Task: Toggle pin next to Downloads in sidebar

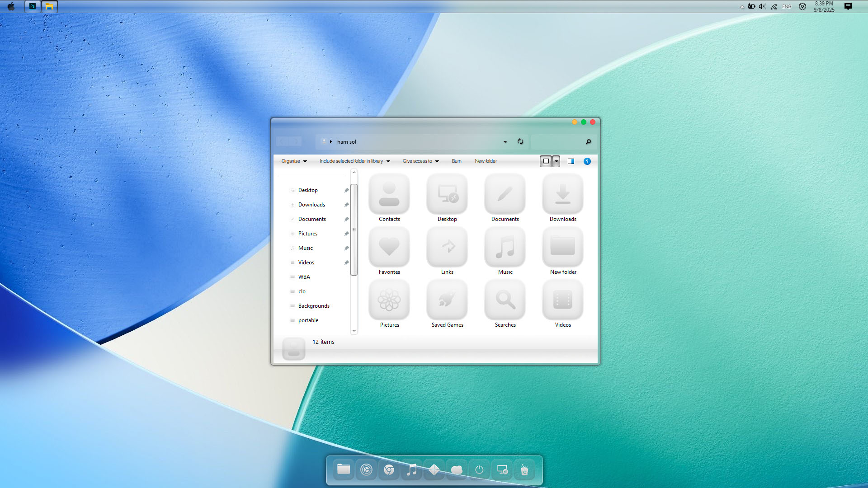Action: pyautogui.click(x=346, y=205)
